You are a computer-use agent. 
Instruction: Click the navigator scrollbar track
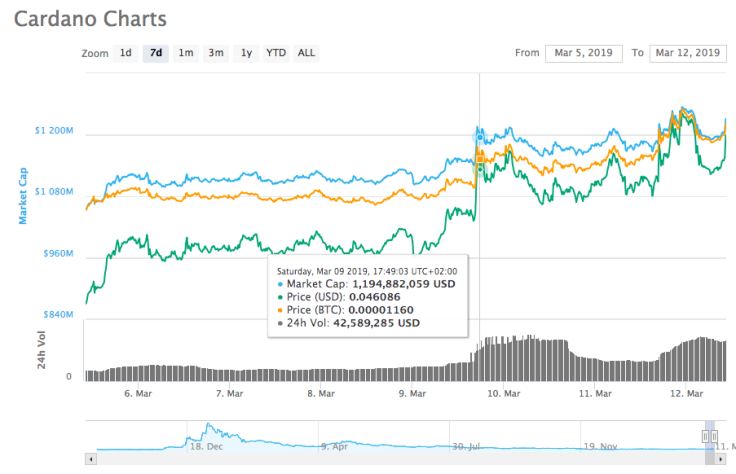(x=401, y=459)
